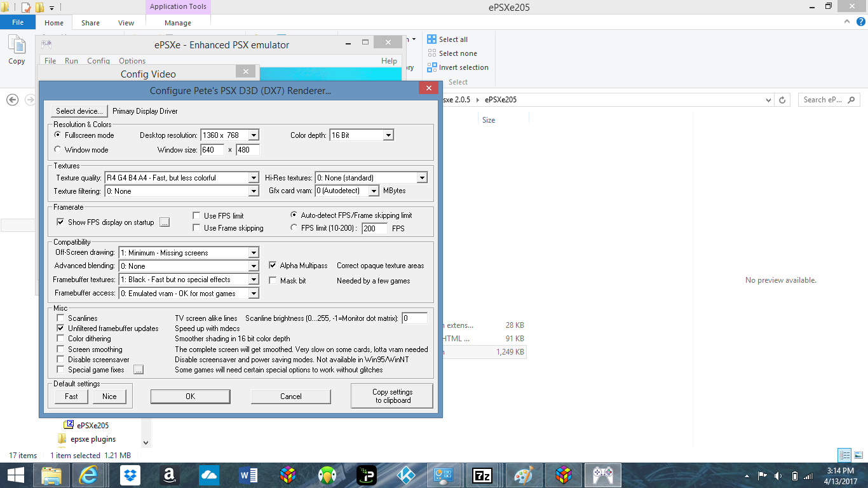This screenshot has height=488, width=868.
Task: Click Select device... button
Action: [x=79, y=111]
